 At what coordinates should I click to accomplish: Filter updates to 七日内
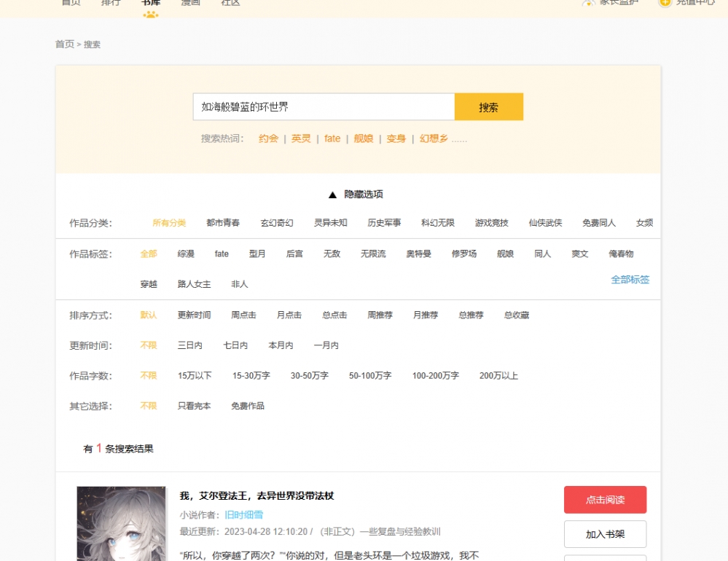click(235, 345)
